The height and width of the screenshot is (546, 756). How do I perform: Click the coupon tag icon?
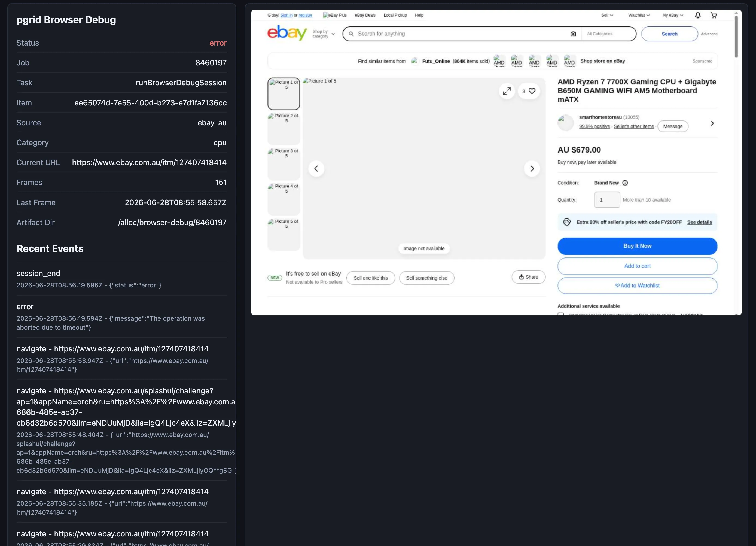567,222
